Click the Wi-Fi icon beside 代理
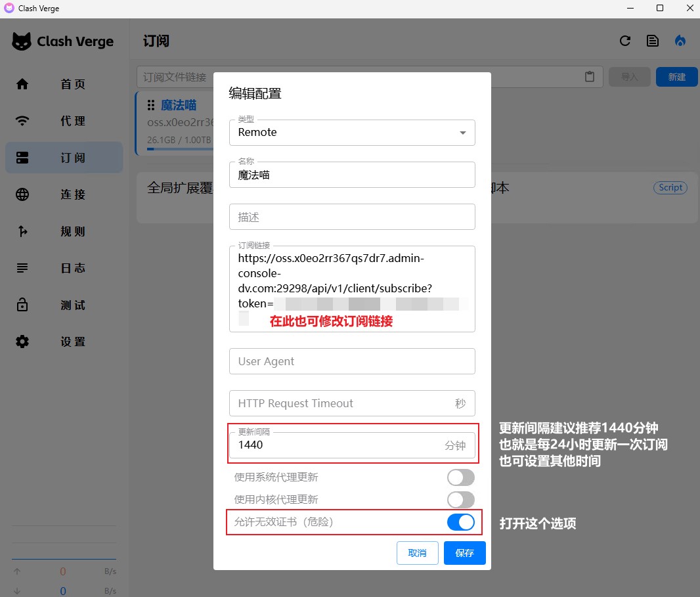700x597 pixels. (22, 121)
